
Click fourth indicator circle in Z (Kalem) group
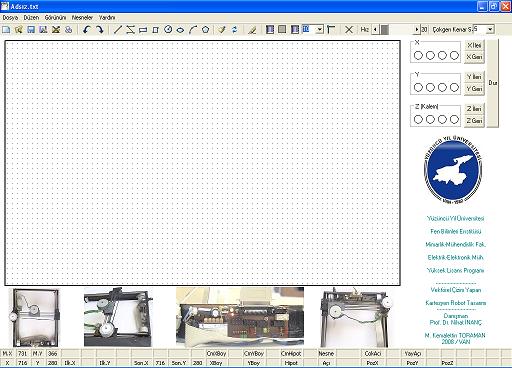coord(454,120)
